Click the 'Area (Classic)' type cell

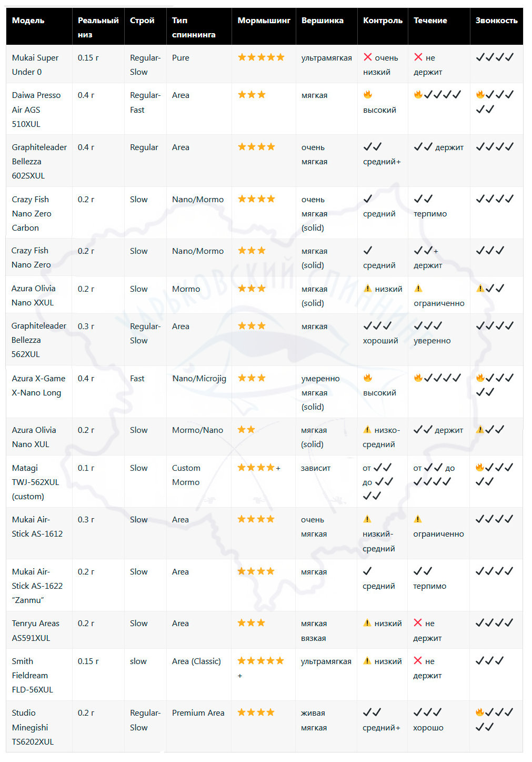(x=196, y=661)
